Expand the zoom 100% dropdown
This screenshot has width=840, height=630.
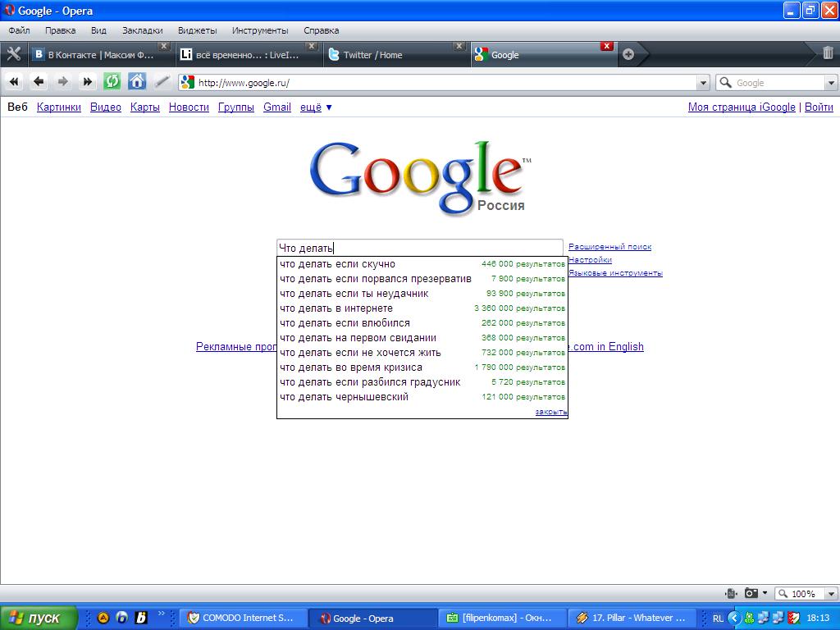[x=831, y=594]
